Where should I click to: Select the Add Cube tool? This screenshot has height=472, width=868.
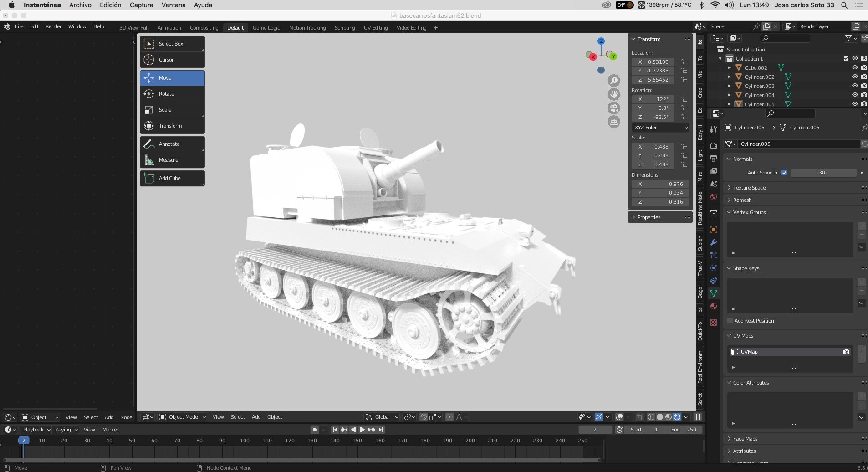pyautogui.click(x=172, y=178)
